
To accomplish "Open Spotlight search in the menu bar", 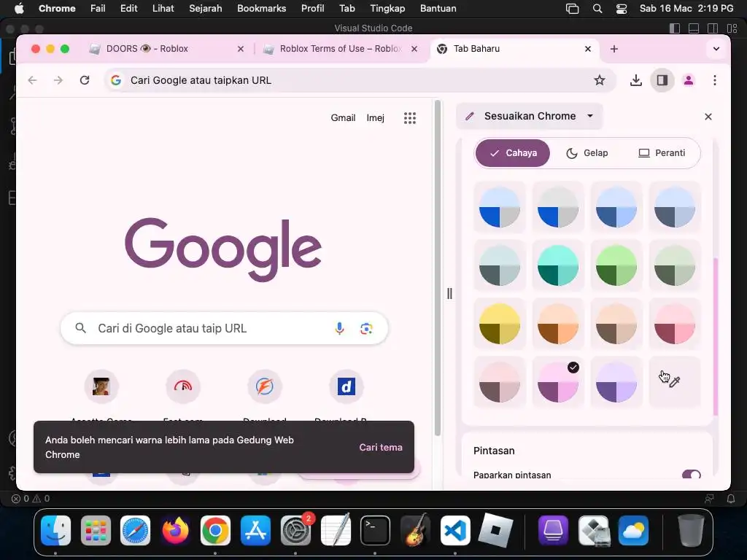I will (597, 9).
